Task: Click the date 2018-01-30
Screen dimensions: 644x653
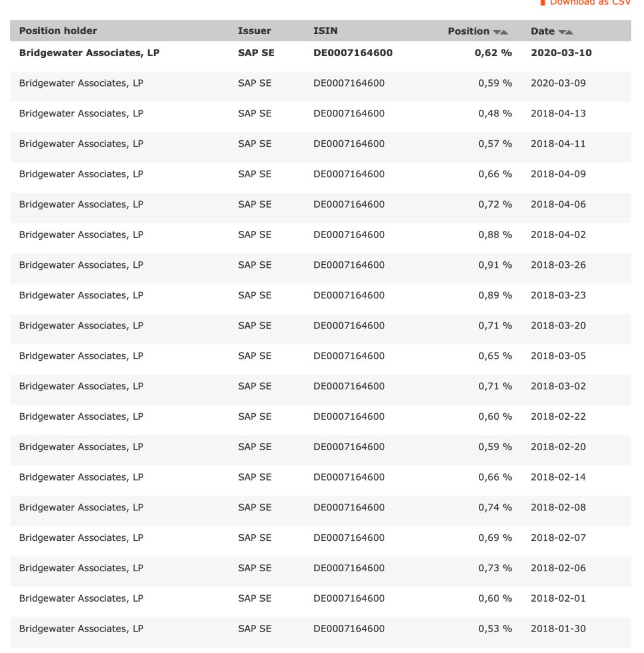Action: 558,629
